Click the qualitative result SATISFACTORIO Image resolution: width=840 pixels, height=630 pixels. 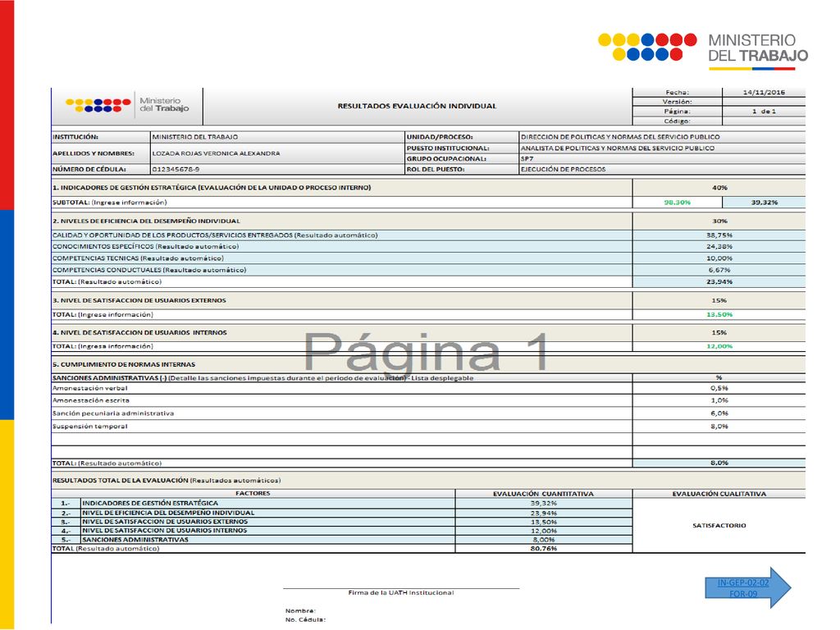coord(719,526)
